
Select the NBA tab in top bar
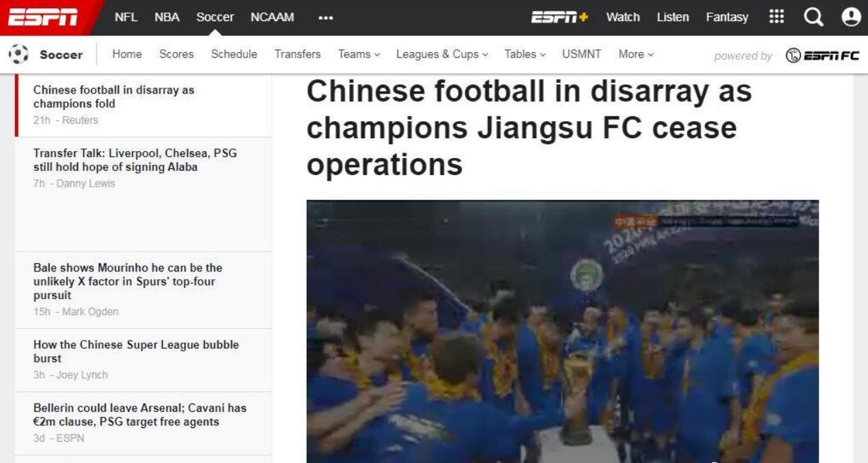(x=167, y=17)
